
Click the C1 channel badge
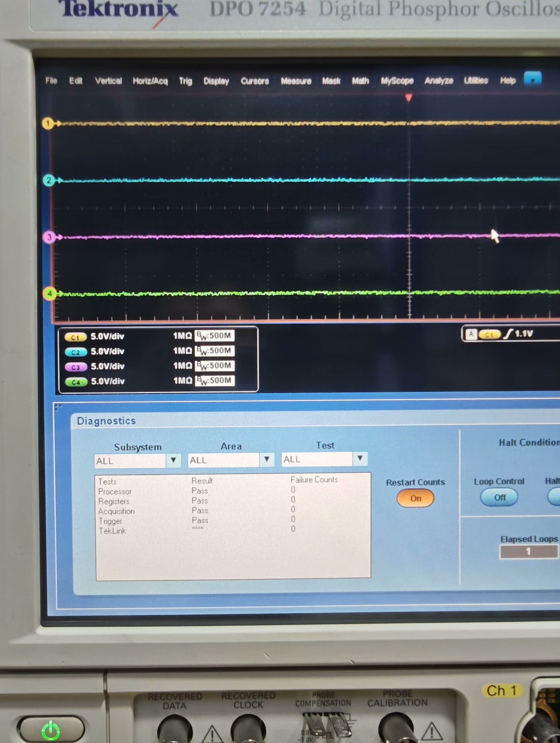click(75, 337)
